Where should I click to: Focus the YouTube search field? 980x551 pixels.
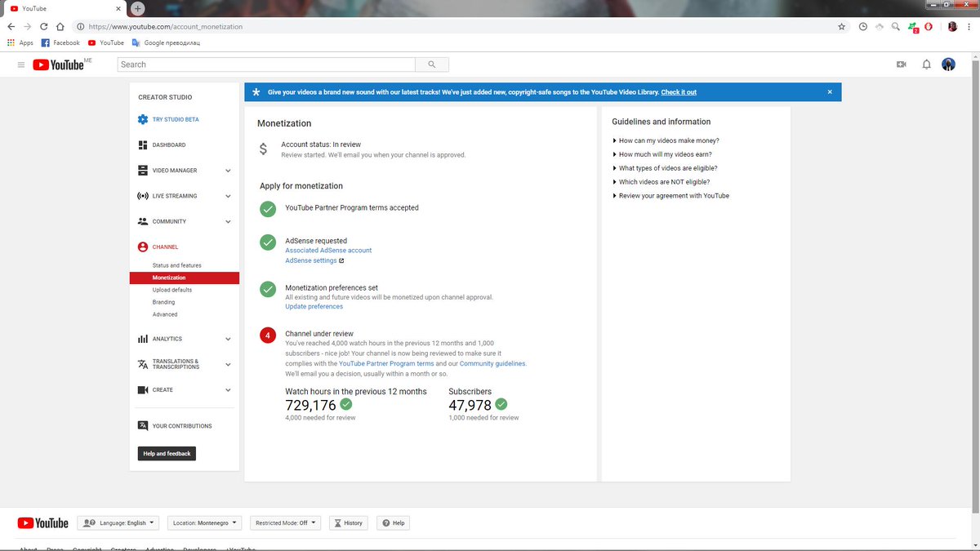tap(267, 64)
